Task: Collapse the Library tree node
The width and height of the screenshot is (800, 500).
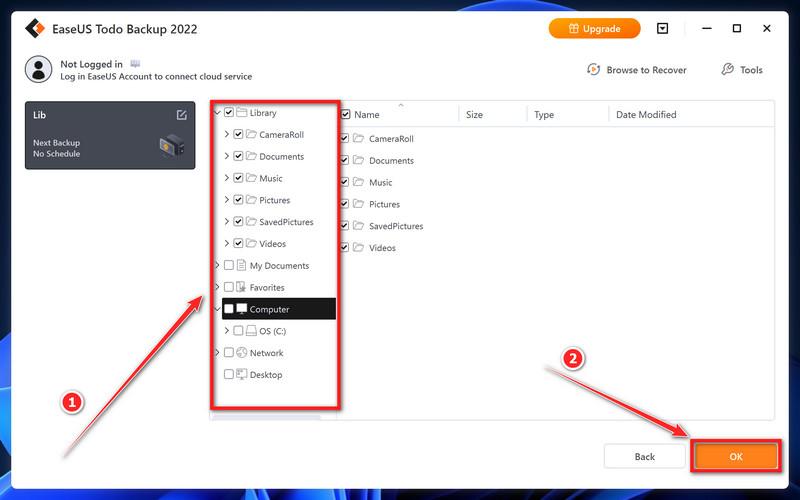Action: click(217, 112)
